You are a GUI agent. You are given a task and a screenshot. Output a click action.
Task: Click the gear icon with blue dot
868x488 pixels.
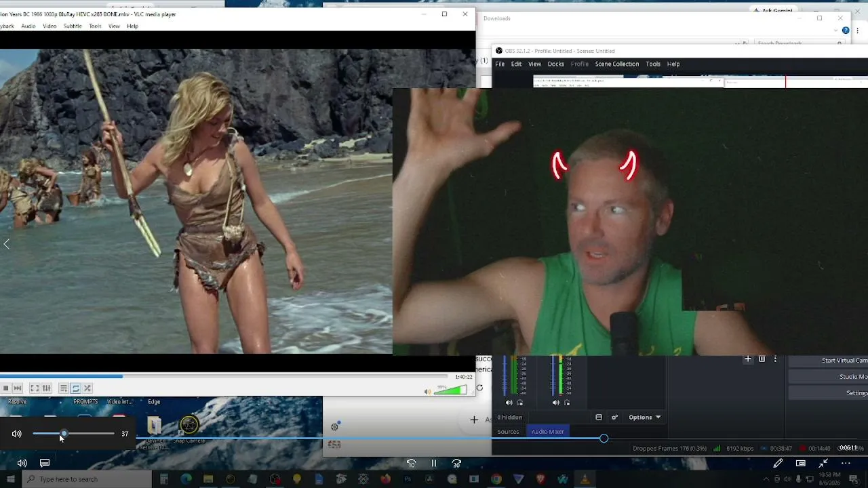(x=335, y=426)
